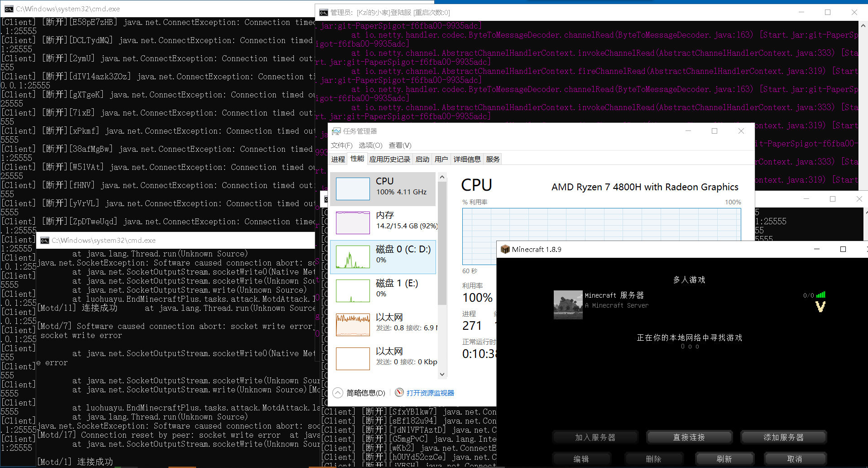Click the 利用率 100% value in Task Manager

[x=478, y=298]
